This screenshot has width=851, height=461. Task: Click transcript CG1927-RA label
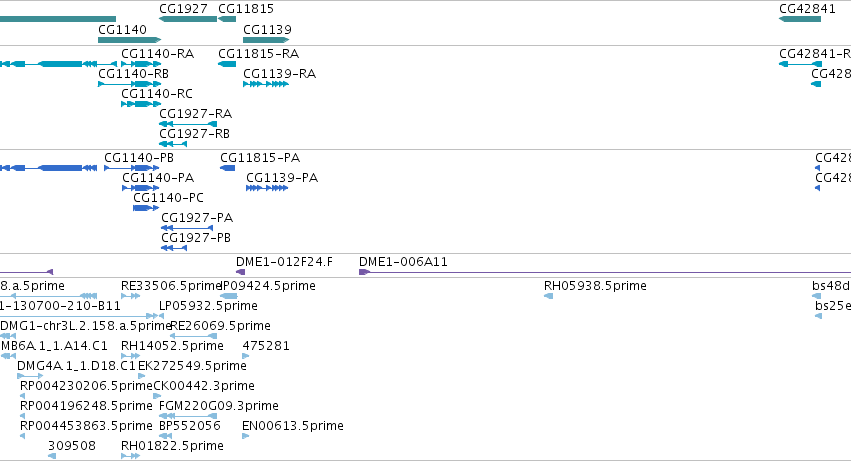195,113
